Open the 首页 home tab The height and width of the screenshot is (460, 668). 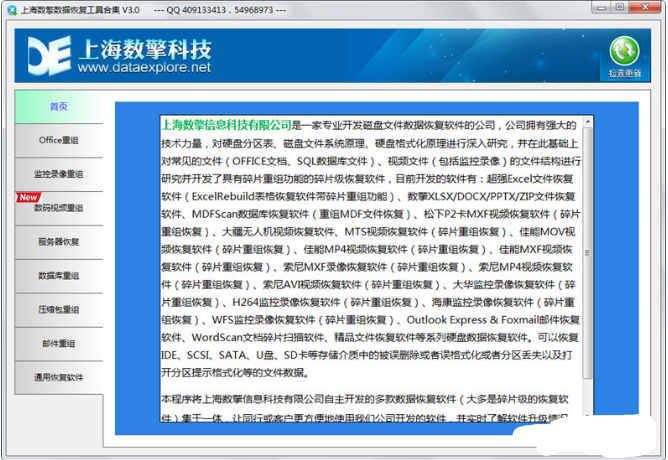(59, 106)
